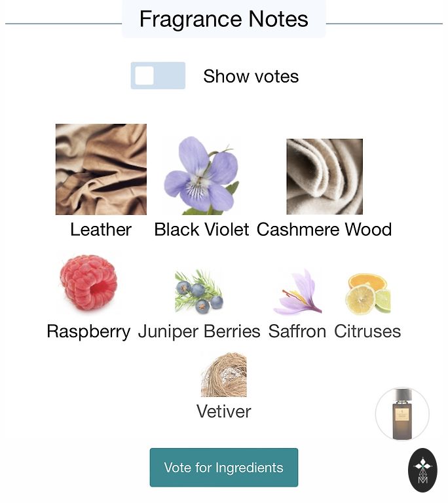This screenshot has height=503, width=448.
Task: Select the Juniper Berries image
Action: [199, 292]
